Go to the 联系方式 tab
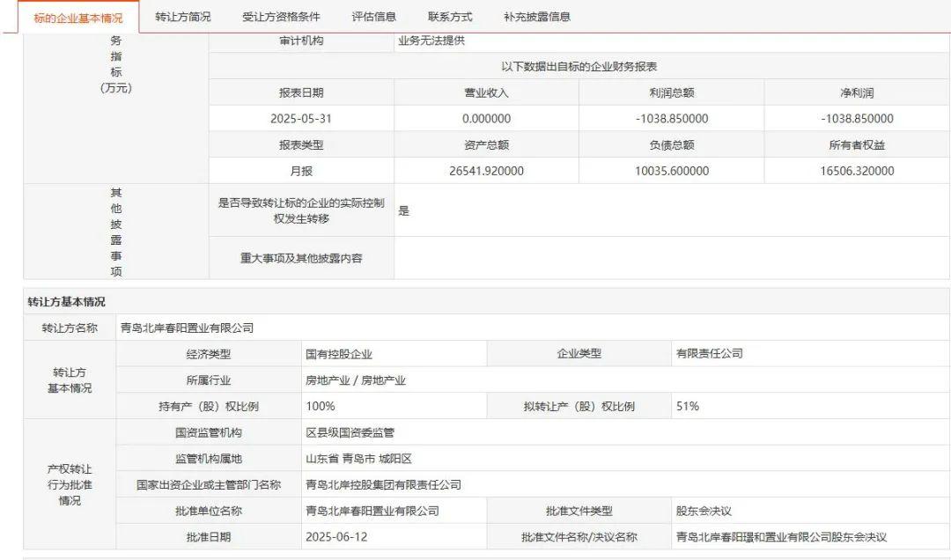The width and height of the screenshot is (951, 560). coord(449,17)
